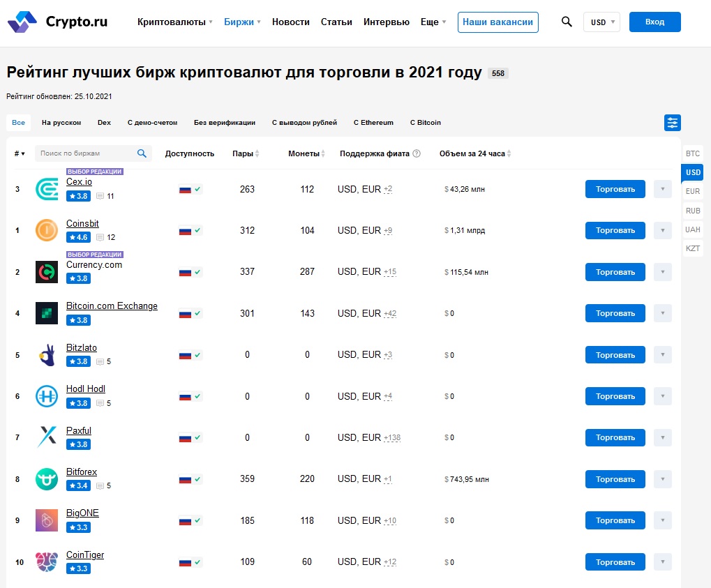
Task: Open the Новости menu item
Action: click(x=291, y=22)
